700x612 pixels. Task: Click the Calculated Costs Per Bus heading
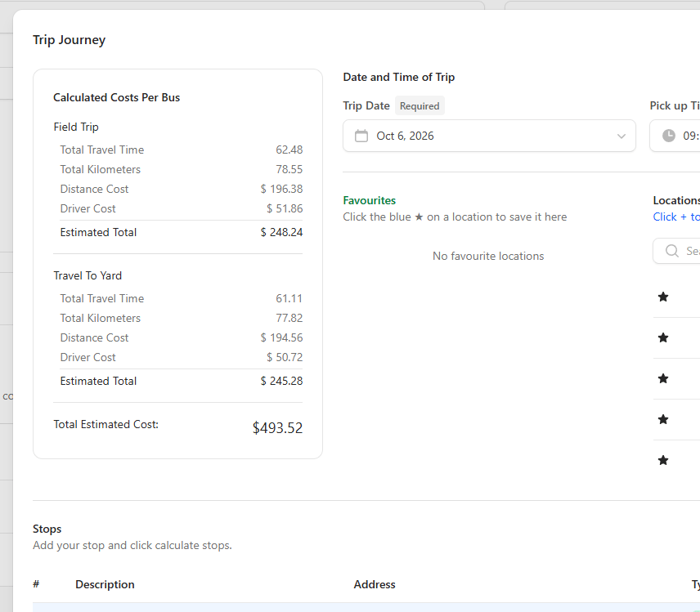[116, 98]
